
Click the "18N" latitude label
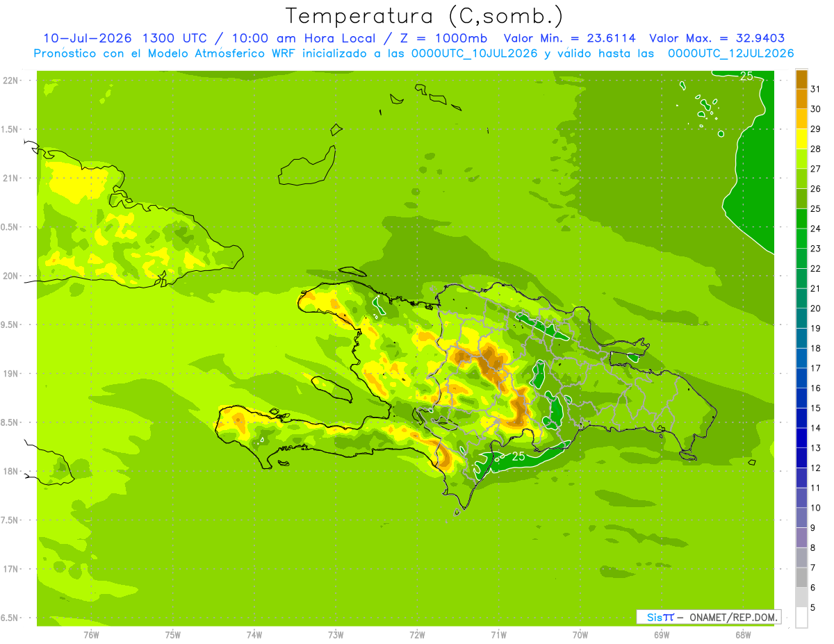tap(12, 471)
